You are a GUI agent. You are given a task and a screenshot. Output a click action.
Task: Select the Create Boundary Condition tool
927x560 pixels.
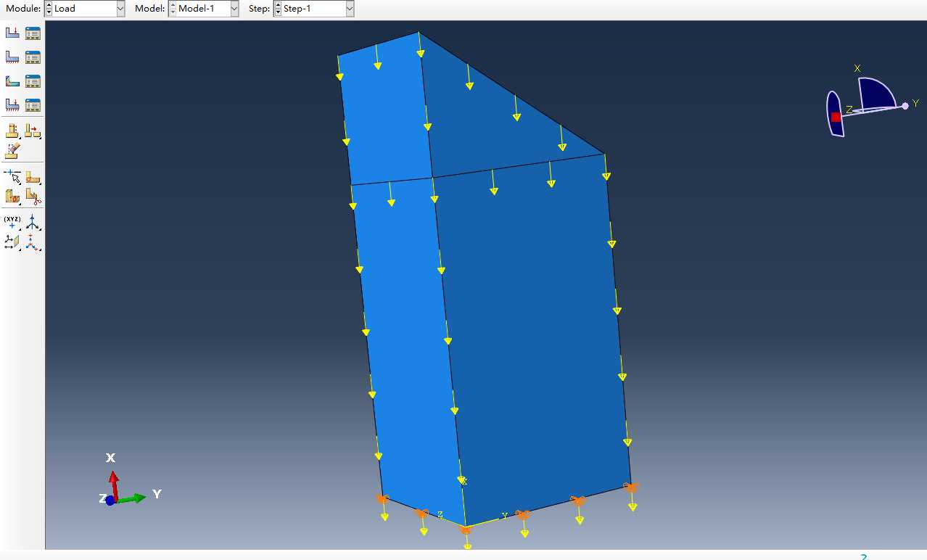point(12,57)
